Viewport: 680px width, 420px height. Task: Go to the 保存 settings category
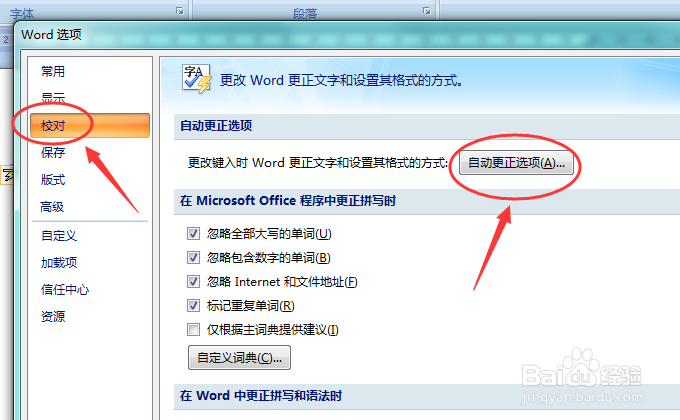point(53,152)
